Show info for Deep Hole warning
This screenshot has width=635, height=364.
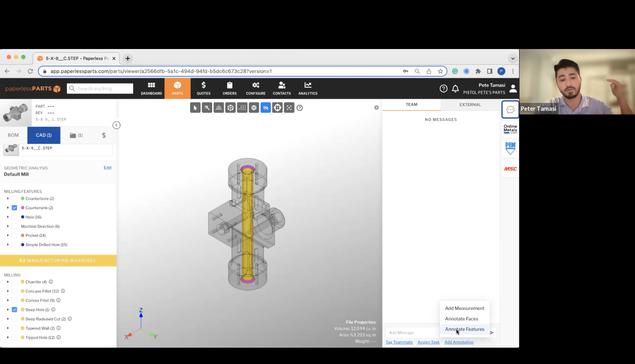tap(53, 309)
